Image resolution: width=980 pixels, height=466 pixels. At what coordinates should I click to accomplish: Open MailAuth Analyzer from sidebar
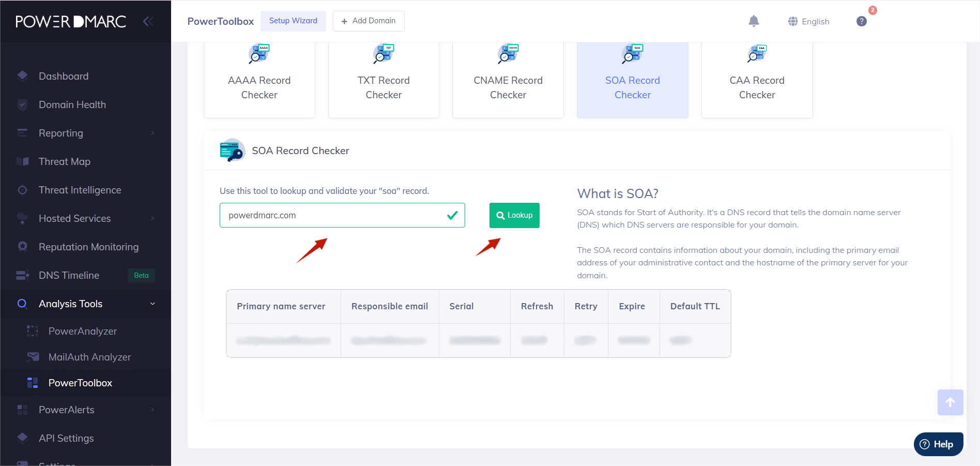point(89,357)
